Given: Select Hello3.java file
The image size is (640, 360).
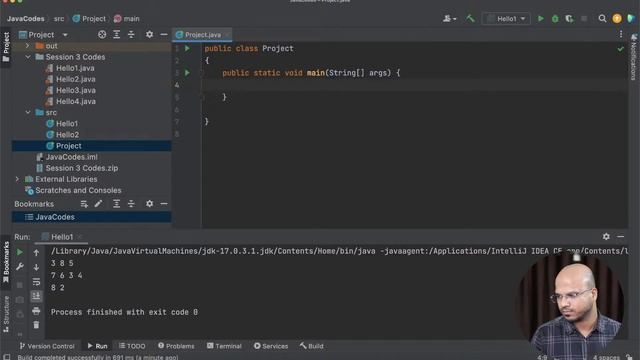Looking at the screenshot, I should (76, 90).
